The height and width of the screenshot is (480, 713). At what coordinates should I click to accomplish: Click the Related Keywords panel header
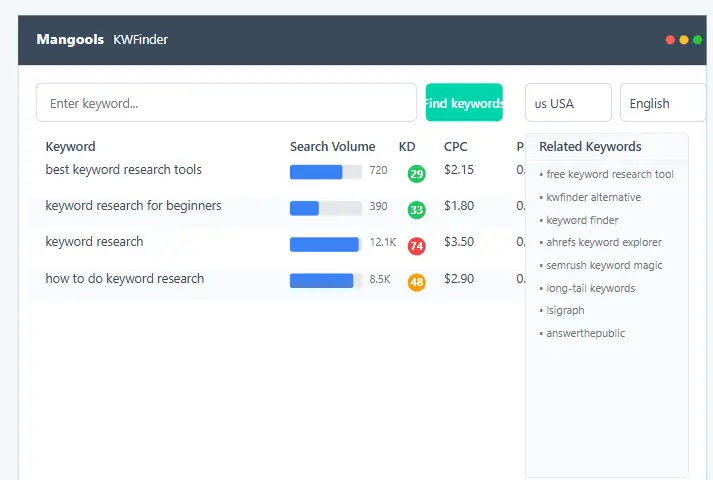pos(607,146)
